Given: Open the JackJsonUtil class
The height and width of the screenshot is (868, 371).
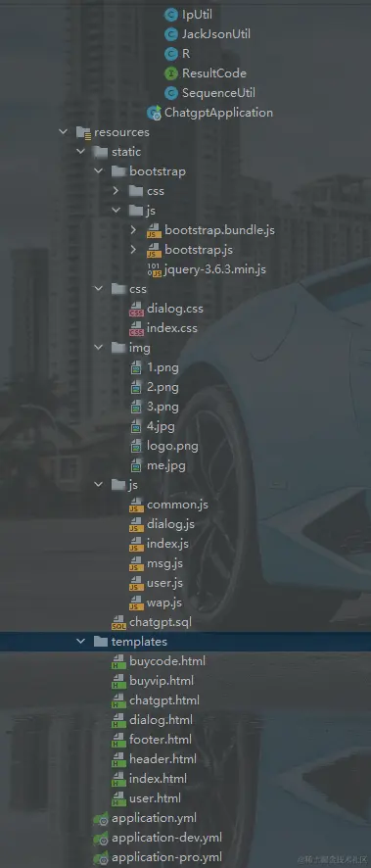Looking at the screenshot, I should pos(216,34).
